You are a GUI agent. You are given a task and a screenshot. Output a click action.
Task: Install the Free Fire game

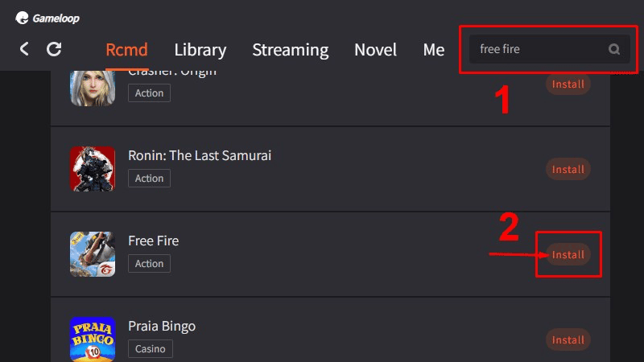(x=568, y=254)
